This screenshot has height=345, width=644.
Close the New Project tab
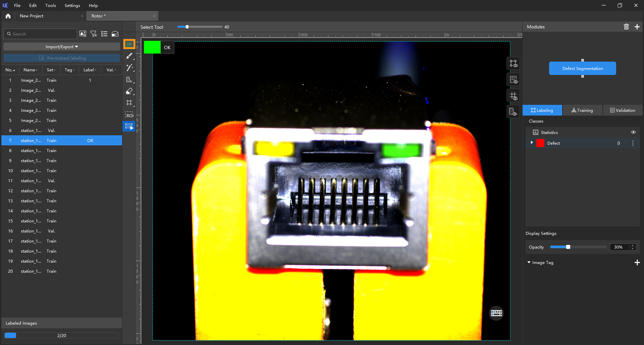pyautogui.click(x=82, y=16)
